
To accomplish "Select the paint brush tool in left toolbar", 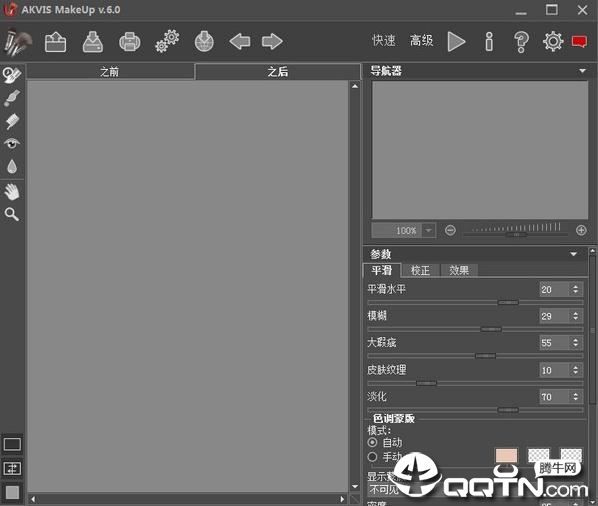I will pyautogui.click(x=12, y=98).
